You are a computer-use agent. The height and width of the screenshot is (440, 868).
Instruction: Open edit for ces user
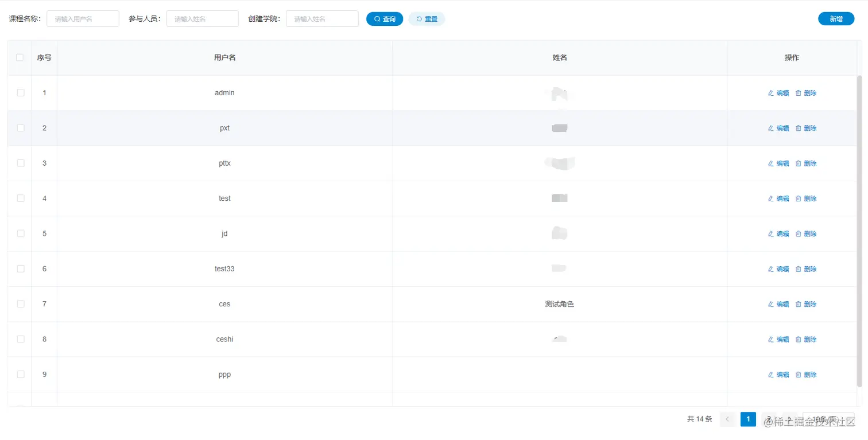(x=778, y=304)
